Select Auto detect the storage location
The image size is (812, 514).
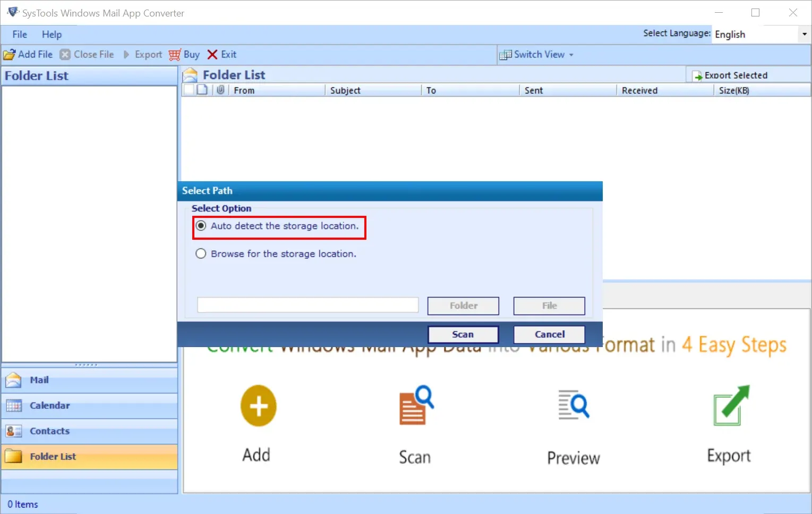coord(201,225)
